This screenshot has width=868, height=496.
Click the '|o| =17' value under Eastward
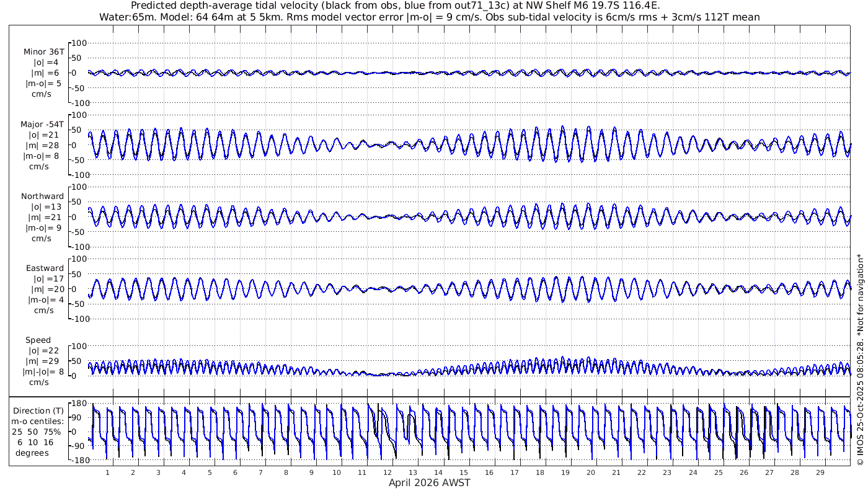(x=42, y=279)
